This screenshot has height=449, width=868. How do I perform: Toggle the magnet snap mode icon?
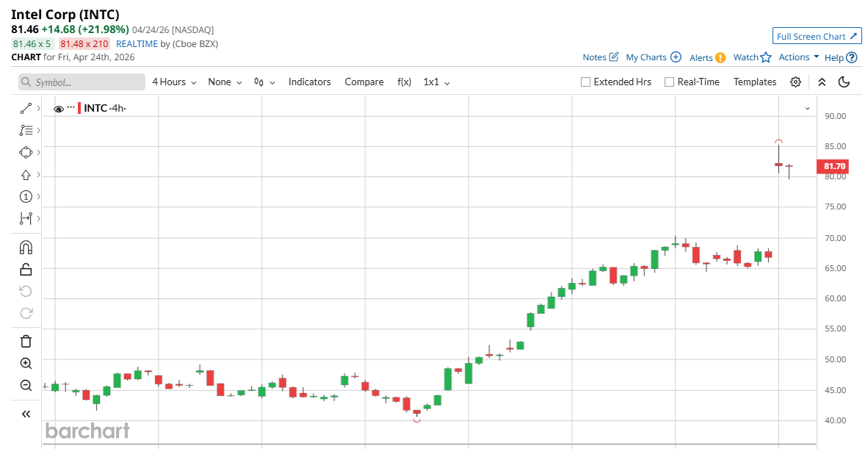click(26, 248)
